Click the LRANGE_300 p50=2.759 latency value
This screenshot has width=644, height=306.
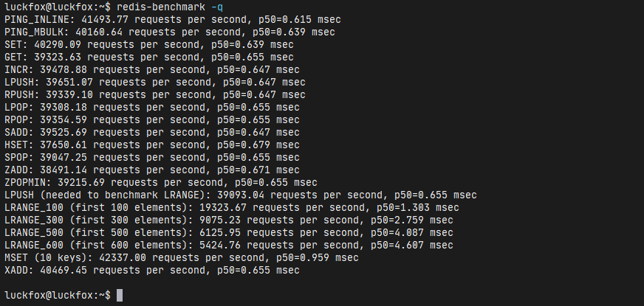pyautogui.click(x=397, y=220)
